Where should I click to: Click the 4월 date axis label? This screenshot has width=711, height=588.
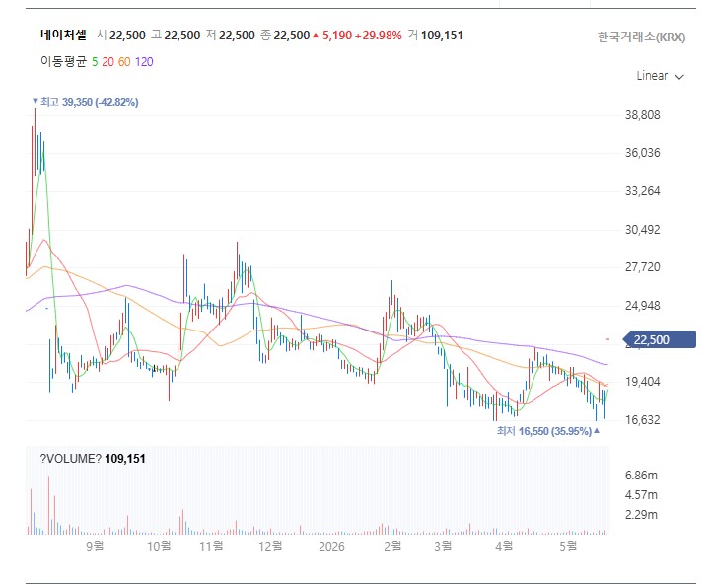pyautogui.click(x=504, y=546)
